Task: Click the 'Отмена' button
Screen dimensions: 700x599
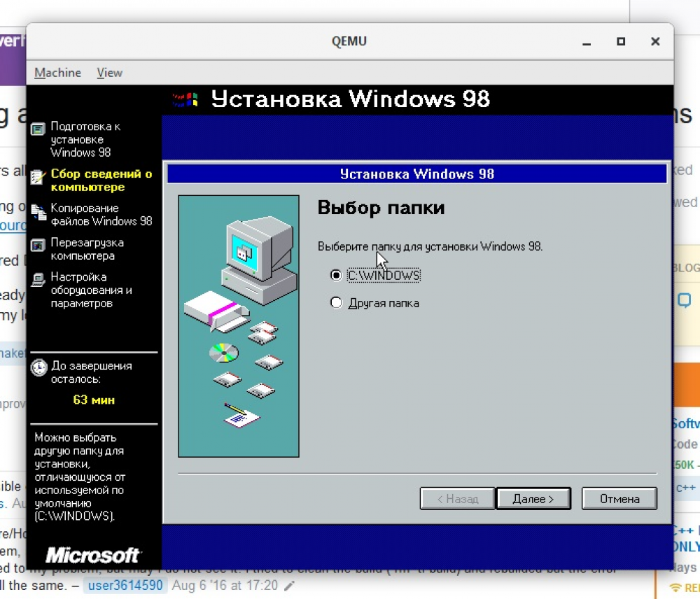Action: pyautogui.click(x=619, y=498)
